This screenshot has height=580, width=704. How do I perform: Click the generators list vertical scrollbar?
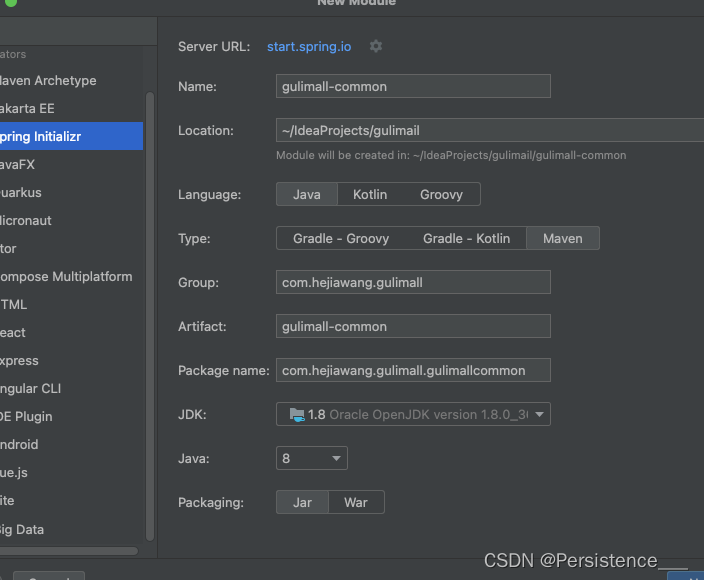(x=150, y=316)
